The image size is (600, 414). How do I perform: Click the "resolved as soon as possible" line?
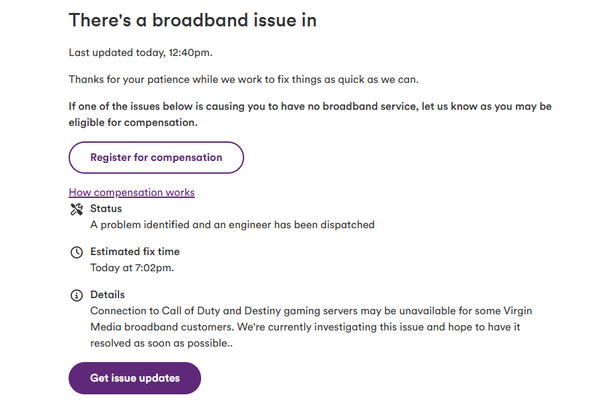(161, 343)
